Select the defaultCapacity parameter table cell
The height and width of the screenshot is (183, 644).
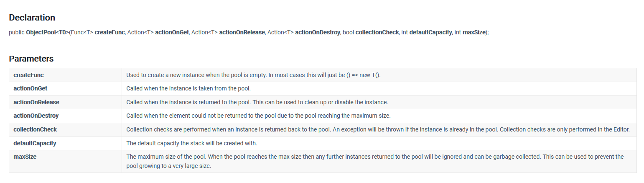(x=66, y=143)
